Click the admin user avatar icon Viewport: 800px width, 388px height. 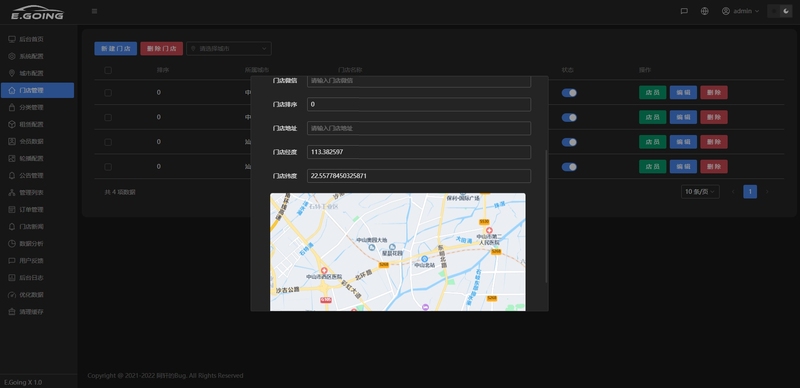(726, 11)
